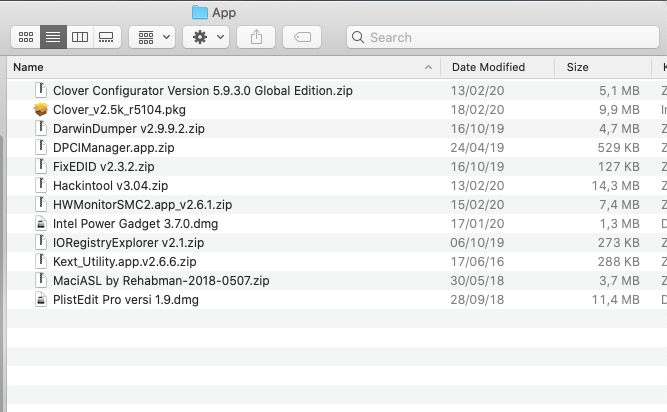Click the Edit Tags button
This screenshot has height=412, width=667.
pos(302,37)
